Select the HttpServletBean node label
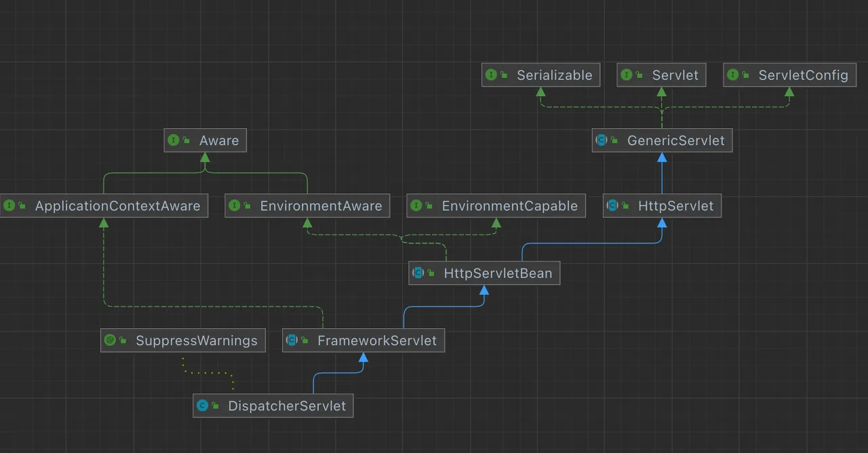Viewport: 868px width, 453px height. 498,273
